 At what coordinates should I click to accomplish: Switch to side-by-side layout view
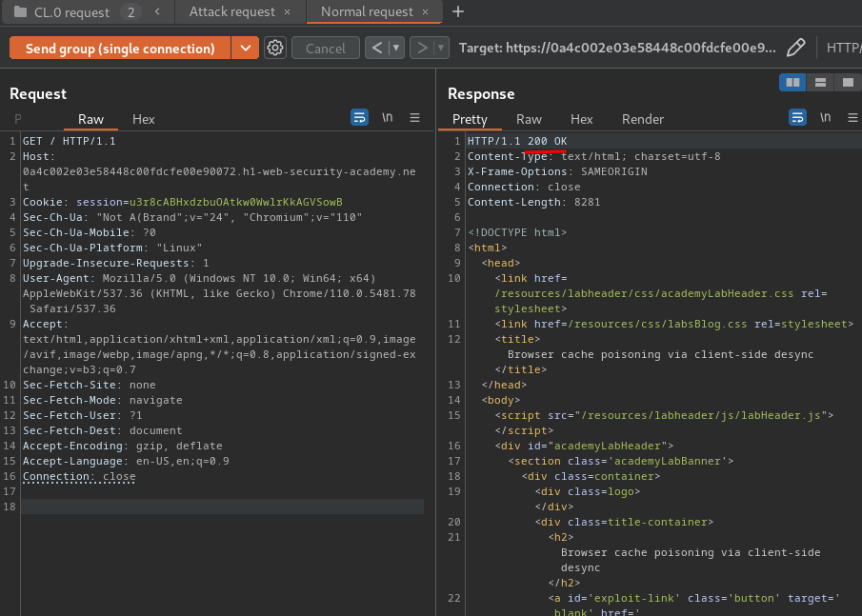(x=792, y=83)
